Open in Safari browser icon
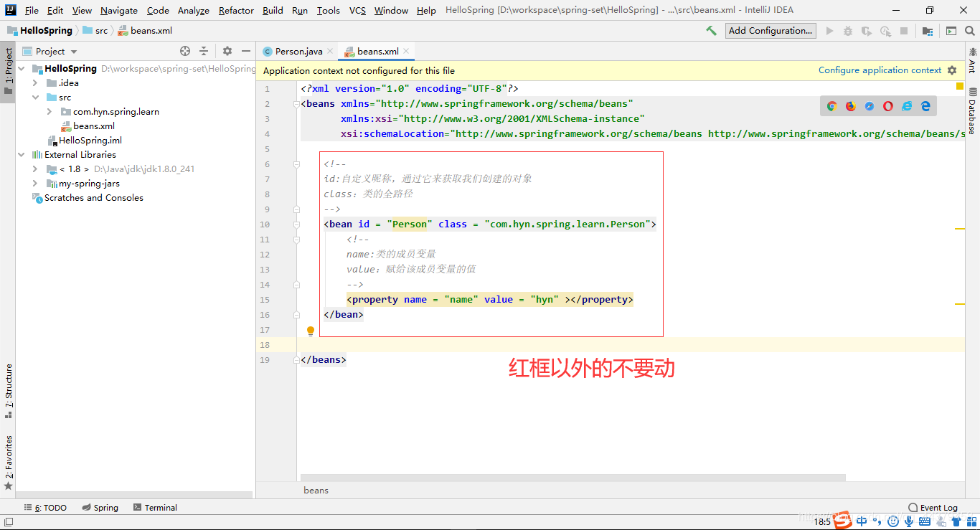The image size is (980, 530). tap(870, 106)
